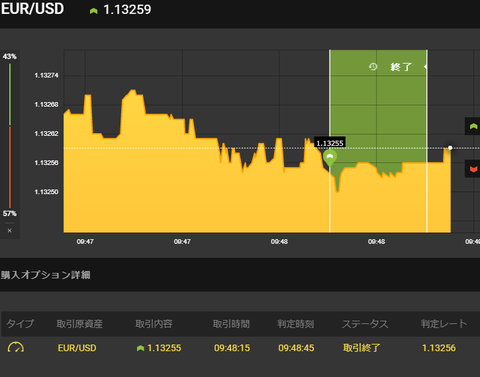Click the green up arrow beside 1.13255 in table

click(x=140, y=348)
